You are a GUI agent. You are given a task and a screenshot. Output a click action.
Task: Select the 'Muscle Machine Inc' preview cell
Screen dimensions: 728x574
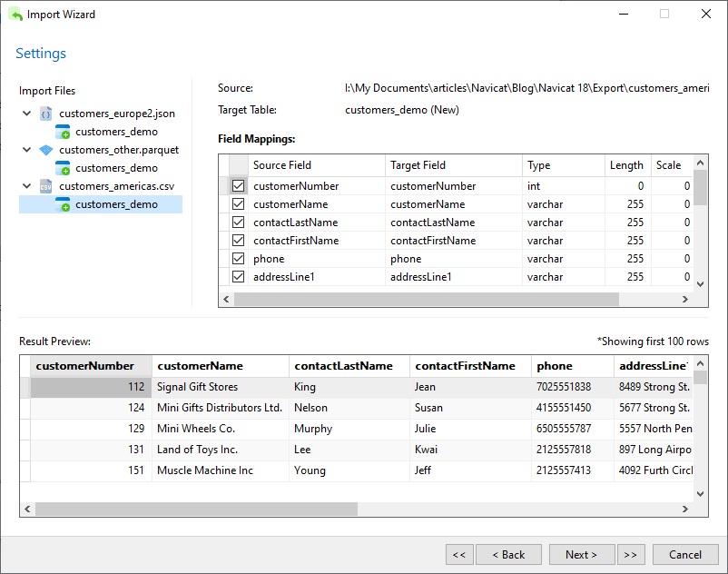pyautogui.click(x=221, y=470)
